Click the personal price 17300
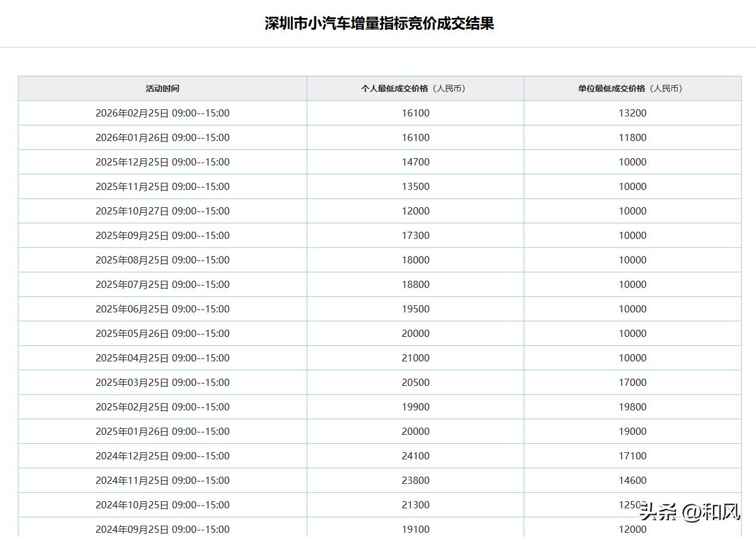Viewport: 756px width, 537px height. point(415,235)
